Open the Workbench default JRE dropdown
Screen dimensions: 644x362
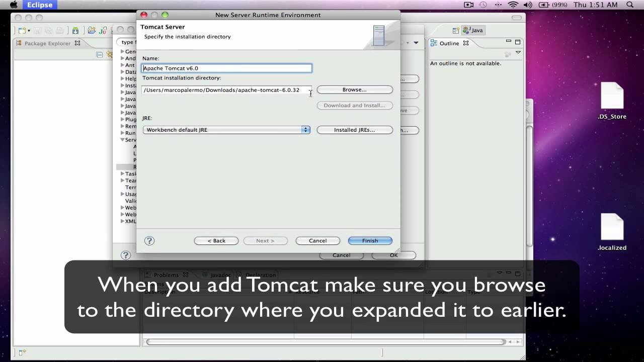pyautogui.click(x=226, y=130)
